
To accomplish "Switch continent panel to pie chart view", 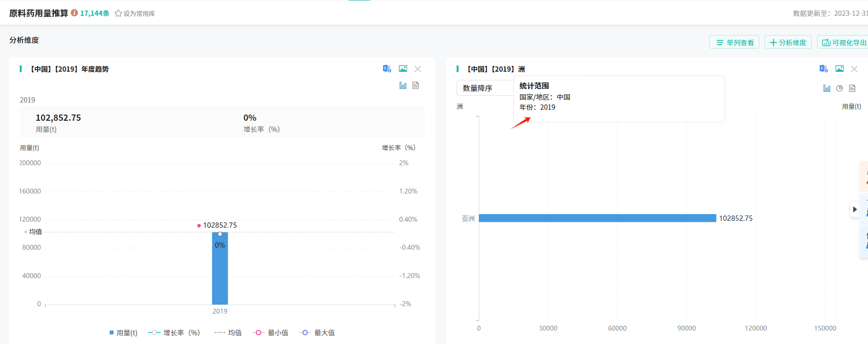I will point(839,89).
